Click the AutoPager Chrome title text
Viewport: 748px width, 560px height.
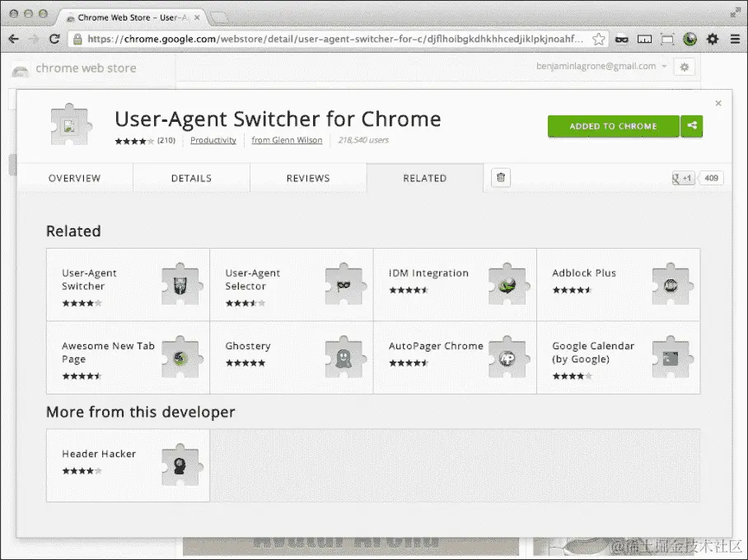click(436, 346)
